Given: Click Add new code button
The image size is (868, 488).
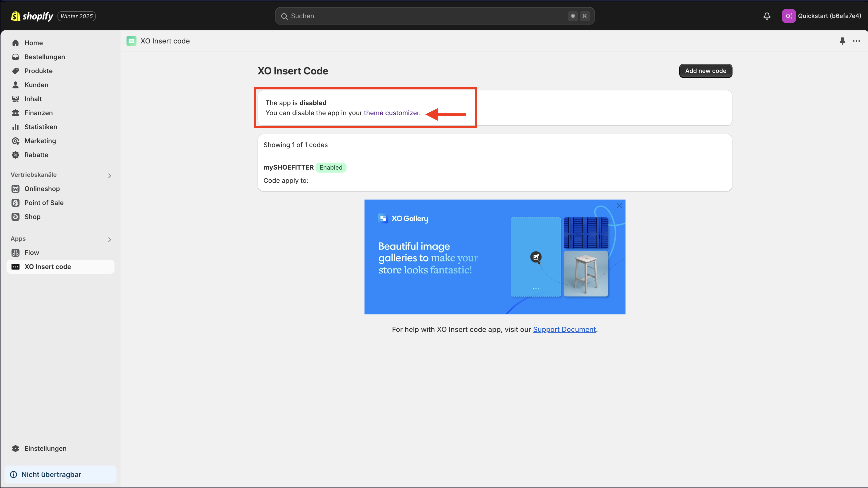Looking at the screenshot, I should (705, 71).
